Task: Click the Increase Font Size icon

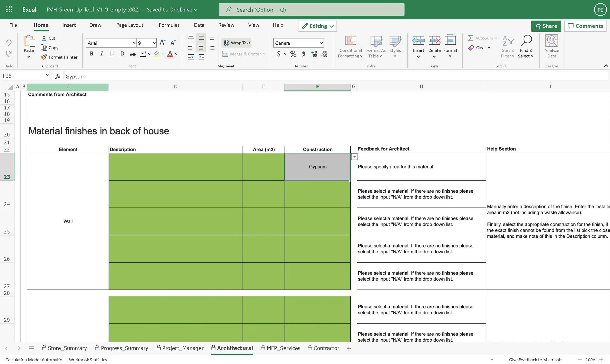Action: [x=163, y=43]
